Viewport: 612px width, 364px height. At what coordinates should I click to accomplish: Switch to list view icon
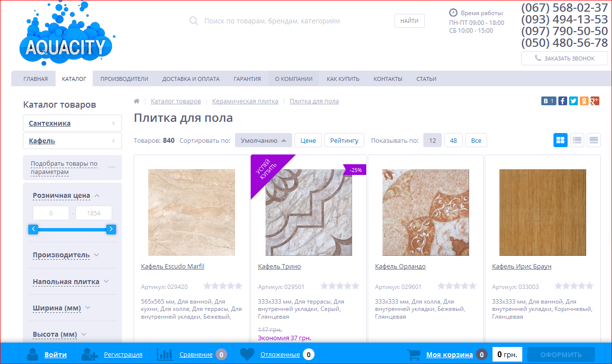pyautogui.click(x=577, y=140)
